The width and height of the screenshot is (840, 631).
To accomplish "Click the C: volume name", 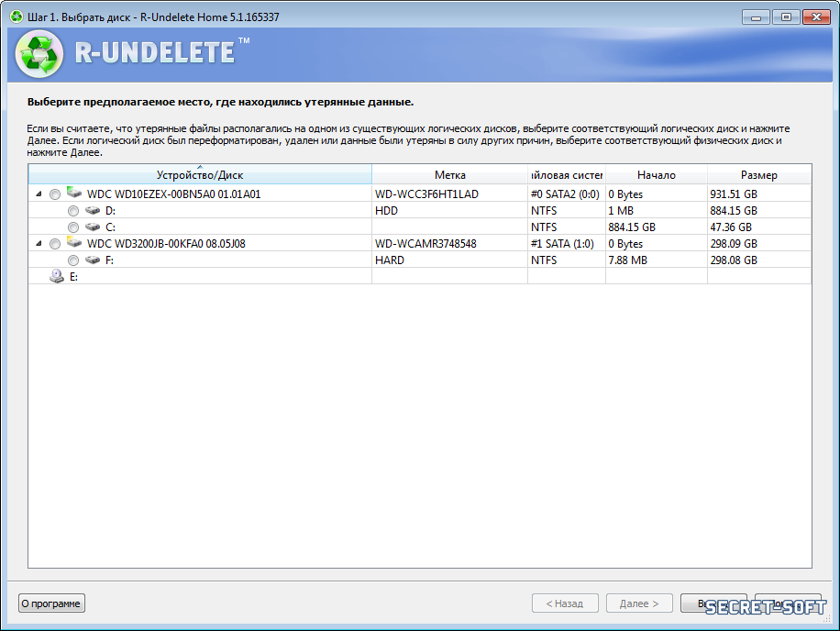I will tap(110, 227).
